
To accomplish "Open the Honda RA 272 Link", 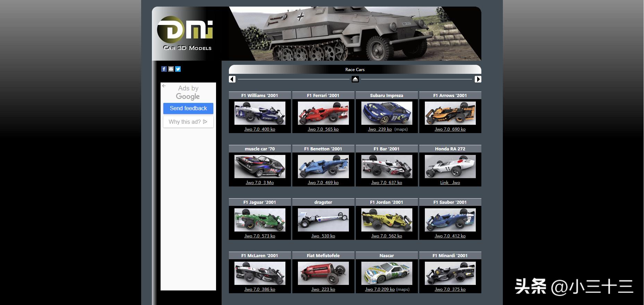I will point(444,183).
